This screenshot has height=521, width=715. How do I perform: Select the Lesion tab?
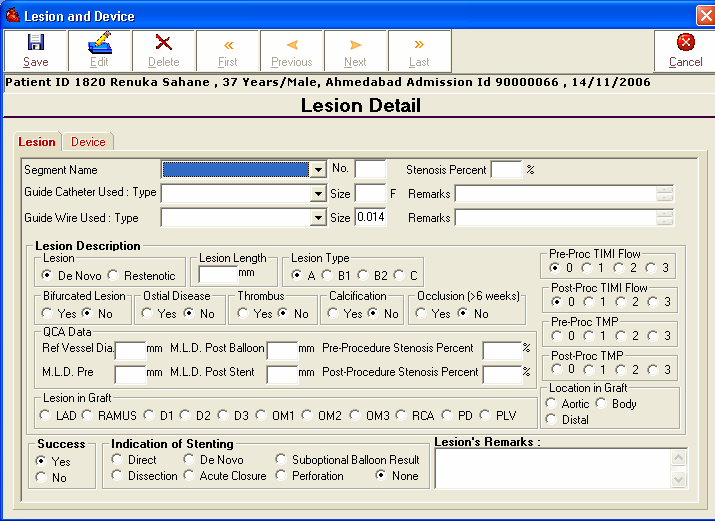[x=37, y=142]
